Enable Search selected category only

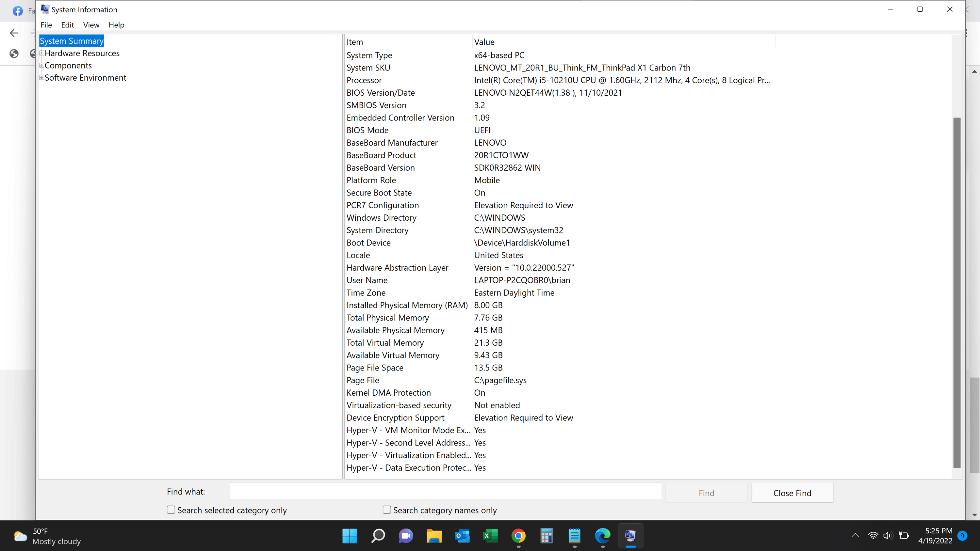point(171,510)
